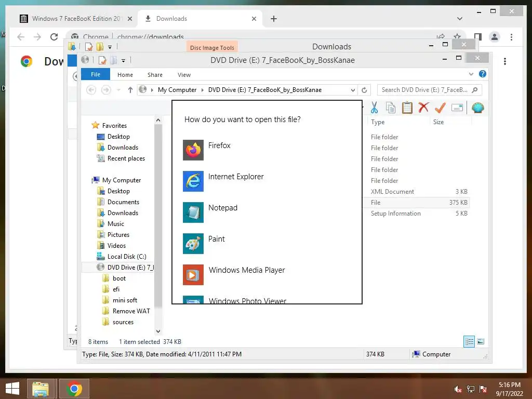
Task: Click the explorer Forward arrow button
Action: coord(106,90)
